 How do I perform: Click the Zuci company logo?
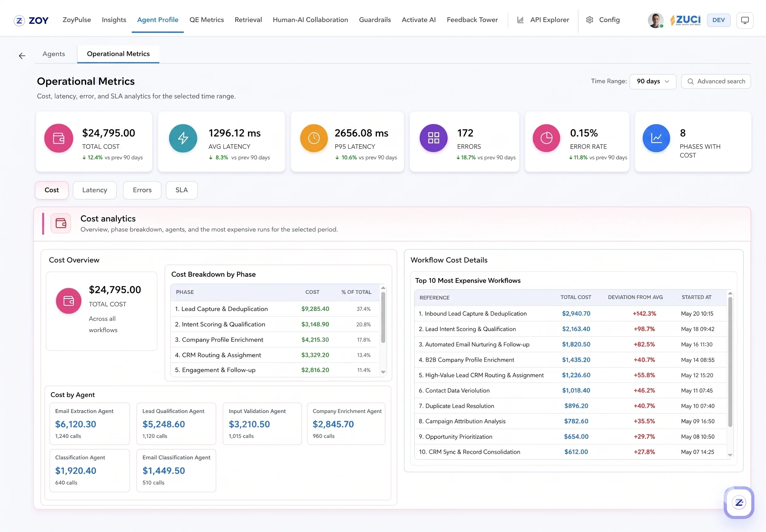[x=685, y=20]
